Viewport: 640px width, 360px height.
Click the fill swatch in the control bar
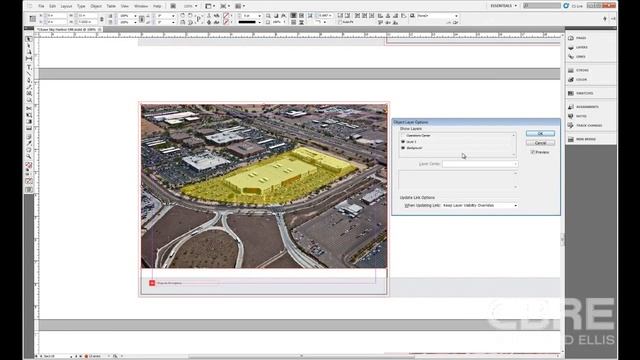click(226, 16)
